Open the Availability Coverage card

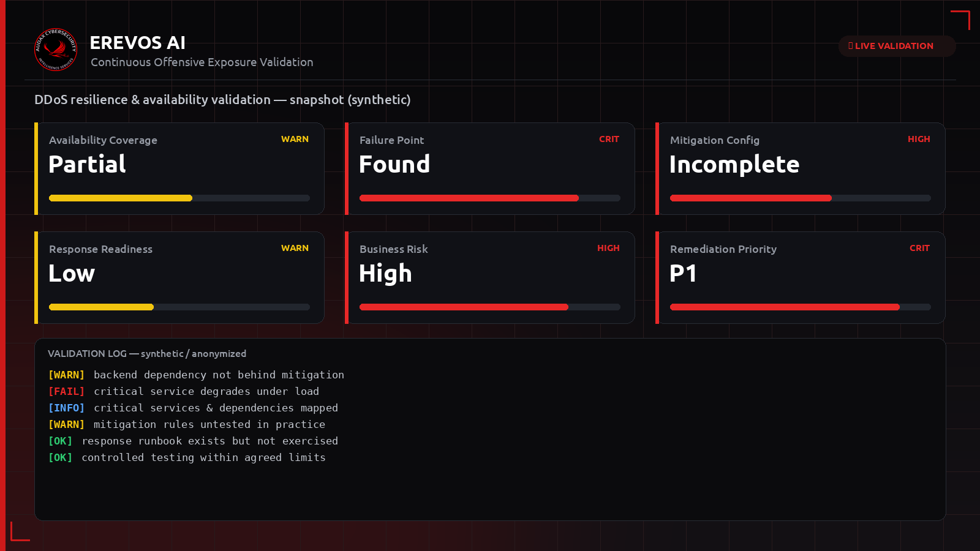(x=179, y=168)
